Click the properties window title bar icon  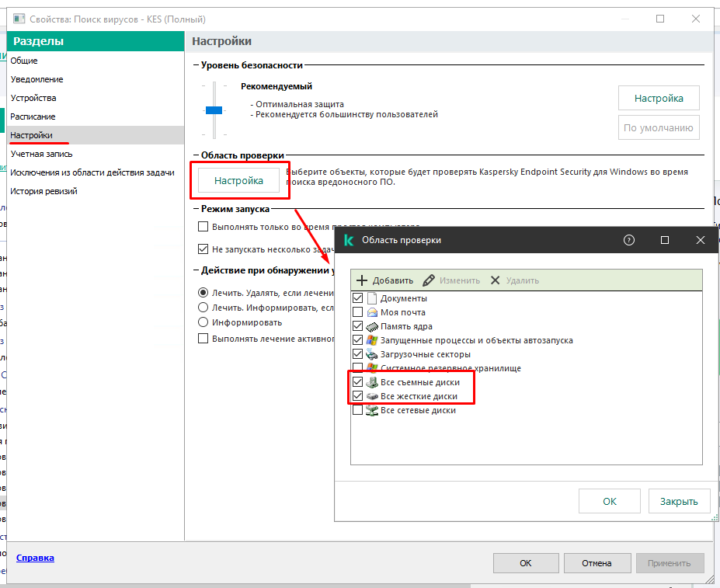tap(19, 19)
